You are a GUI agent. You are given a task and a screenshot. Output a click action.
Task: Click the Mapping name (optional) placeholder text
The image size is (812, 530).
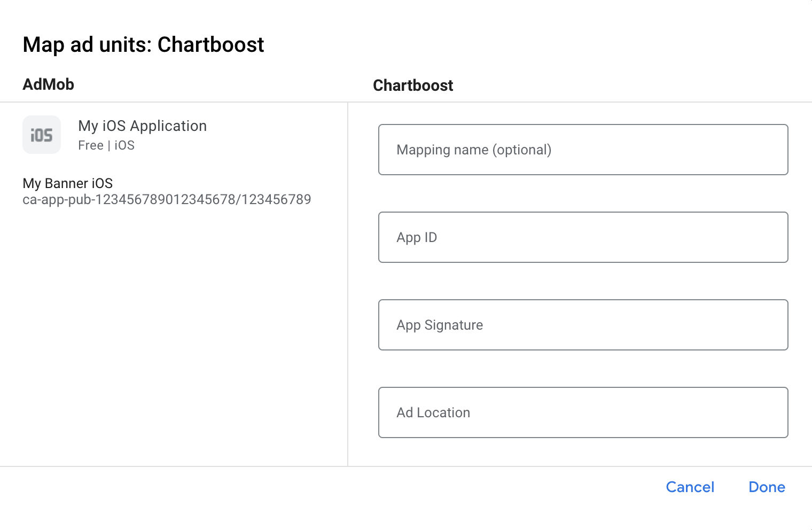pos(473,150)
